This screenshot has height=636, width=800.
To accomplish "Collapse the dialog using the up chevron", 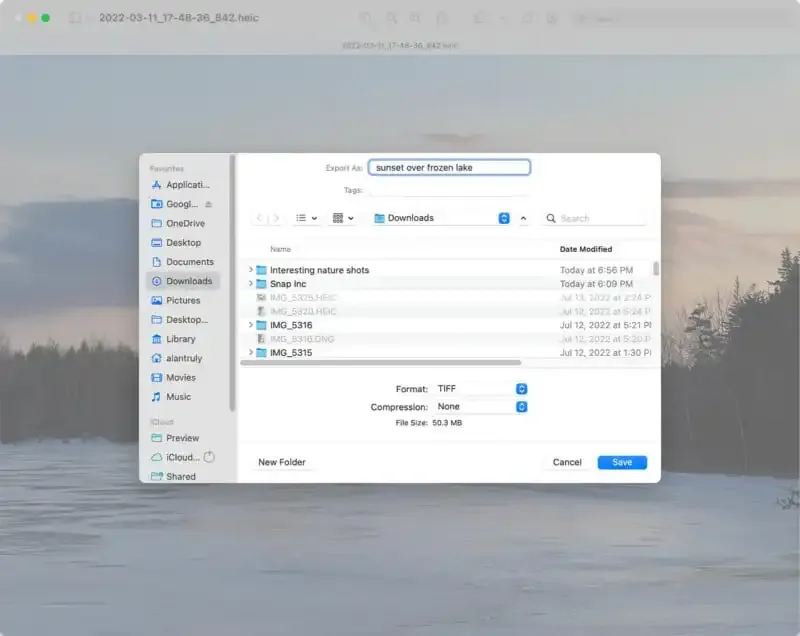I will (522, 218).
